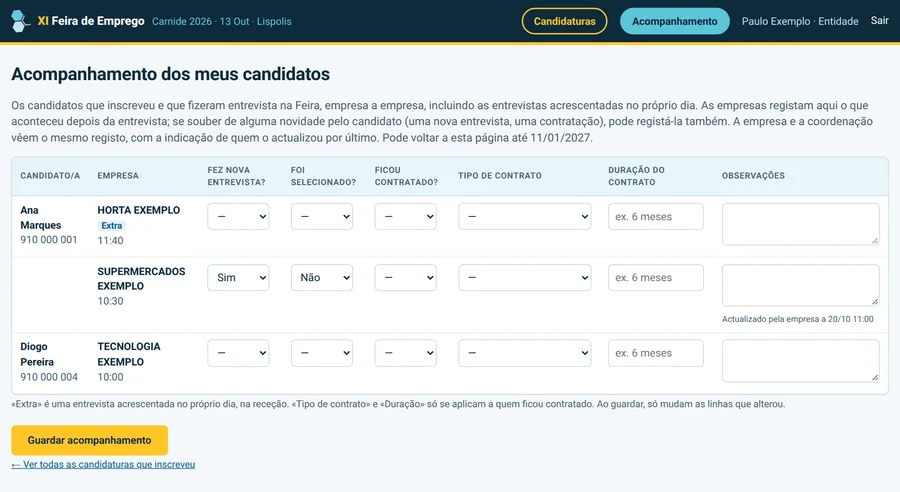
Task: Click the Sair logout link
Action: (x=879, y=21)
